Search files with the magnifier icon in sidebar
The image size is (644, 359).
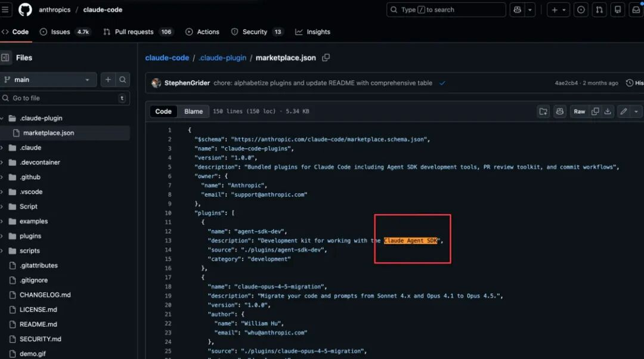pyautogui.click(x=123, y=80)
